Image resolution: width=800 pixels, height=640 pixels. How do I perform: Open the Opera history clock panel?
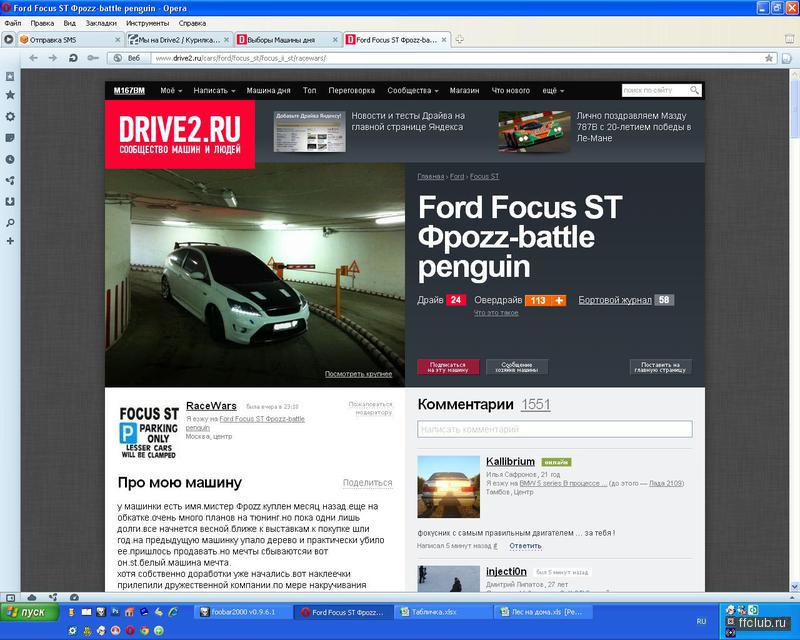click(10, 159)
